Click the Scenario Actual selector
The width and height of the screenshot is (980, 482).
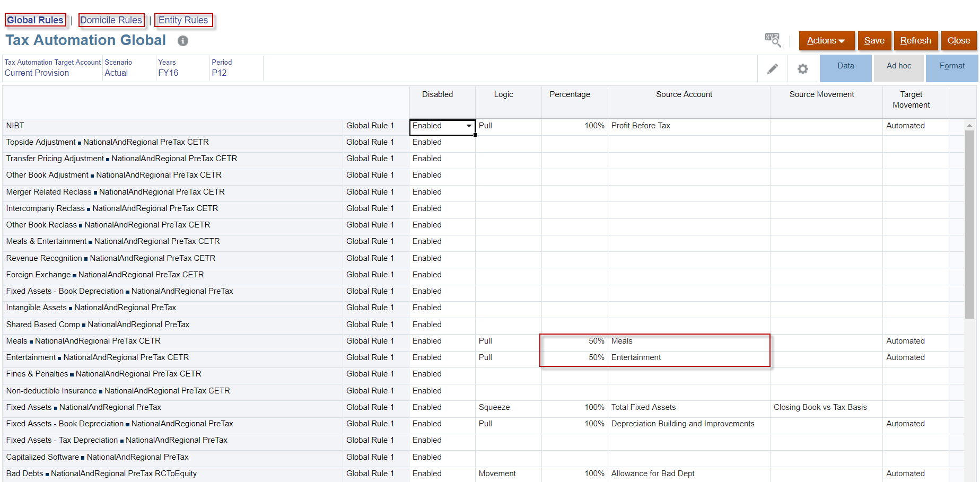point(116,73)
